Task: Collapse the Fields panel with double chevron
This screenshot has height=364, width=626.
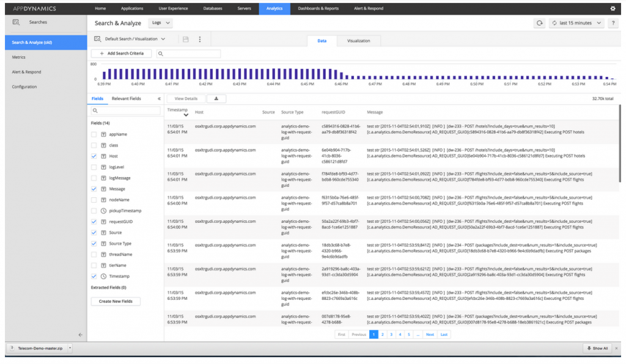Action: [159, 98]
